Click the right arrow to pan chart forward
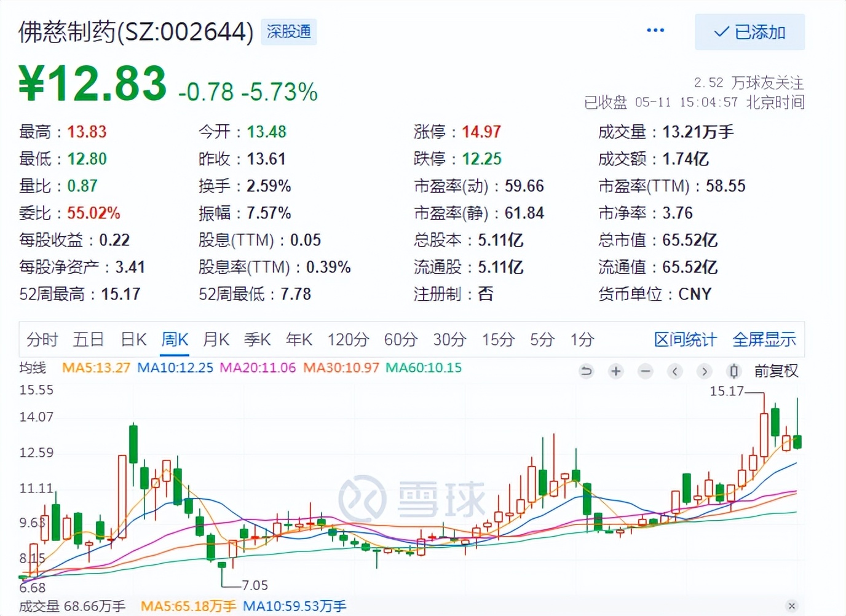846x616 pixels. (x=704, y=371)
